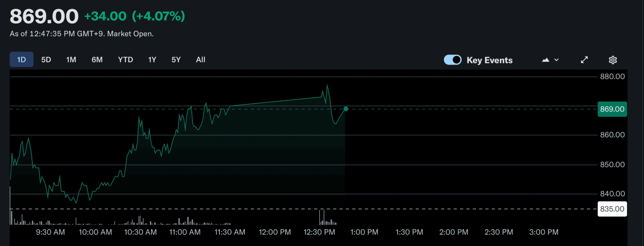Click the Key Events label
Viewport: 644px width, 246px height.
[x=490, y=60]
